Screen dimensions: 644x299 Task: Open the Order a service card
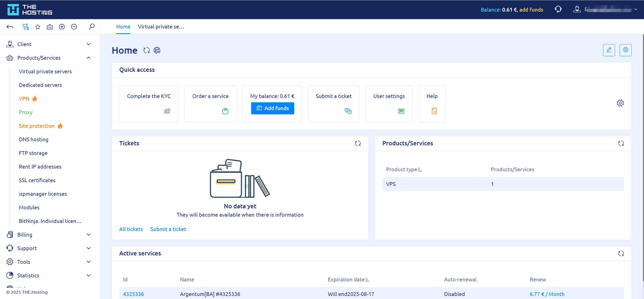(x=210, y=104)
